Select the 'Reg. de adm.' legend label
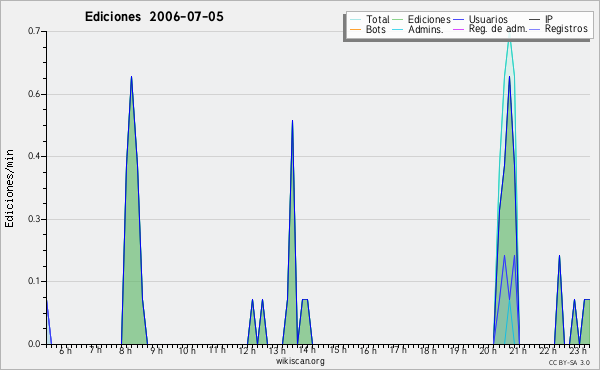Image resolution: width=600 pixels, height=370 pixels. (x=498, y=29)
